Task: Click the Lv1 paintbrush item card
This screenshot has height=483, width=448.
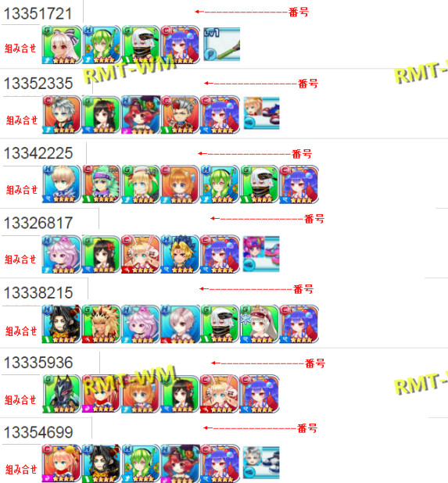Action: point(221,45)
